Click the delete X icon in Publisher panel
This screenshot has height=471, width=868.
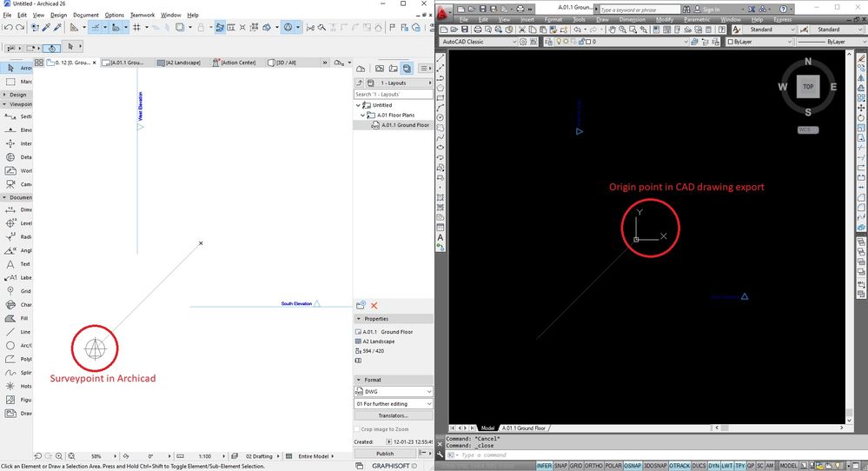pyautogui.click(x=374, y=306)
